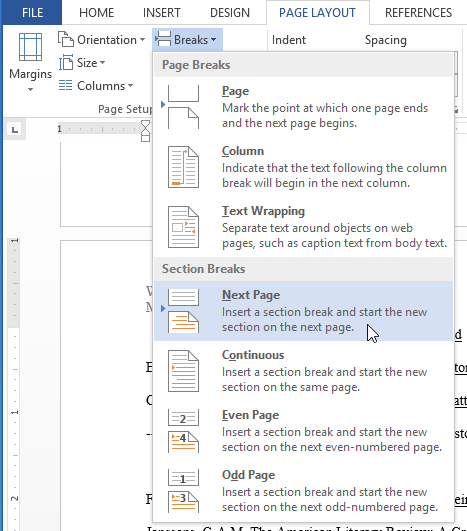Select the Next Page section icon
Image resolution: width=467 pixels, height=531 pixels.
183,311
